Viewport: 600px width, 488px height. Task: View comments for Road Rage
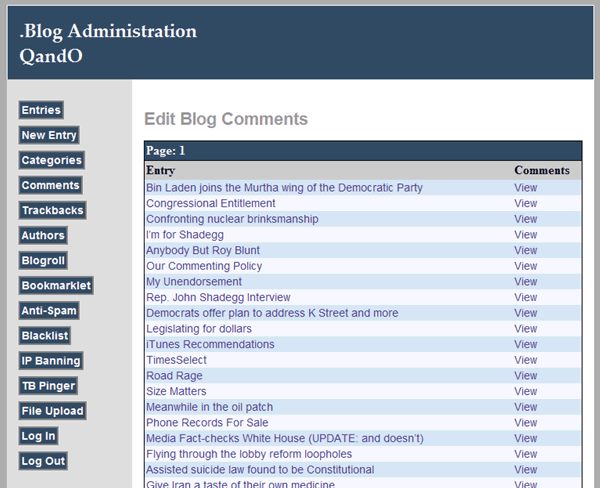point(526,376)
